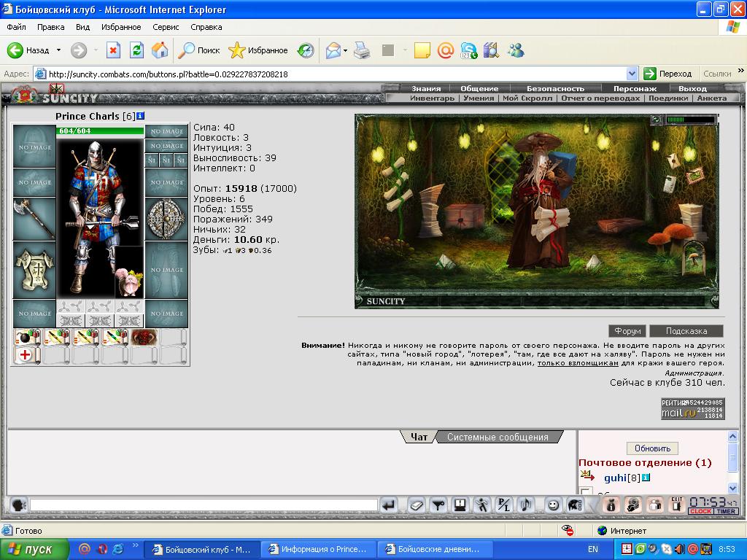Click the helmet icon in chat toolbar
Image resolution: width=747 pixels, height=560 pixels.
point(576,505)
